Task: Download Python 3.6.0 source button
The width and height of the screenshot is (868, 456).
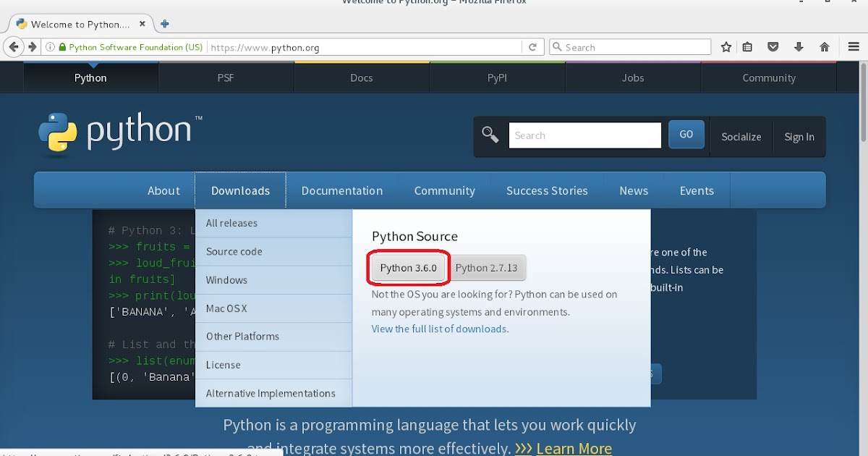Action: [409, 268]
